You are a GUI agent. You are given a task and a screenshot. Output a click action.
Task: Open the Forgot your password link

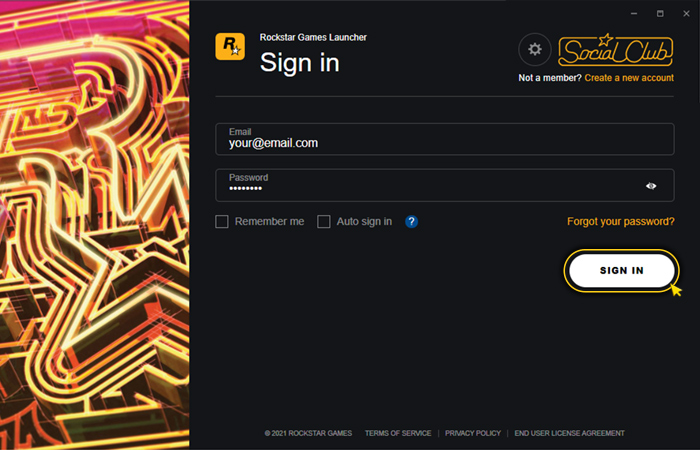click(x=621, y=221)
